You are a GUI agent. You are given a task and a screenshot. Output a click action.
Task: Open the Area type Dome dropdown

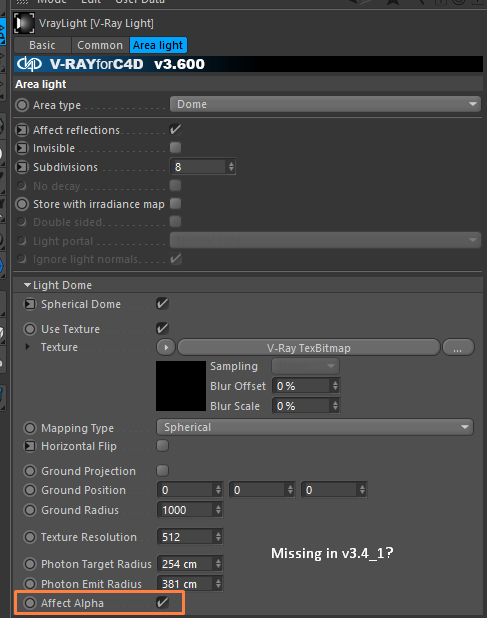click(325, 104)
